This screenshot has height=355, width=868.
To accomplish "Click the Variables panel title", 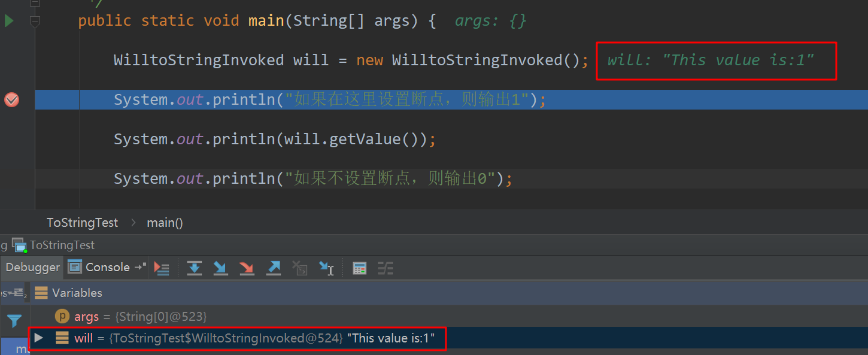I will 77,293.
